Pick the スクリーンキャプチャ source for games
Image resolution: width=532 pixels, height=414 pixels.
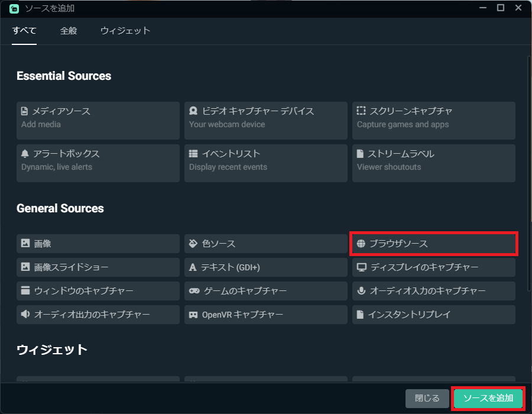pyautogui.click(x=433, y=120)
